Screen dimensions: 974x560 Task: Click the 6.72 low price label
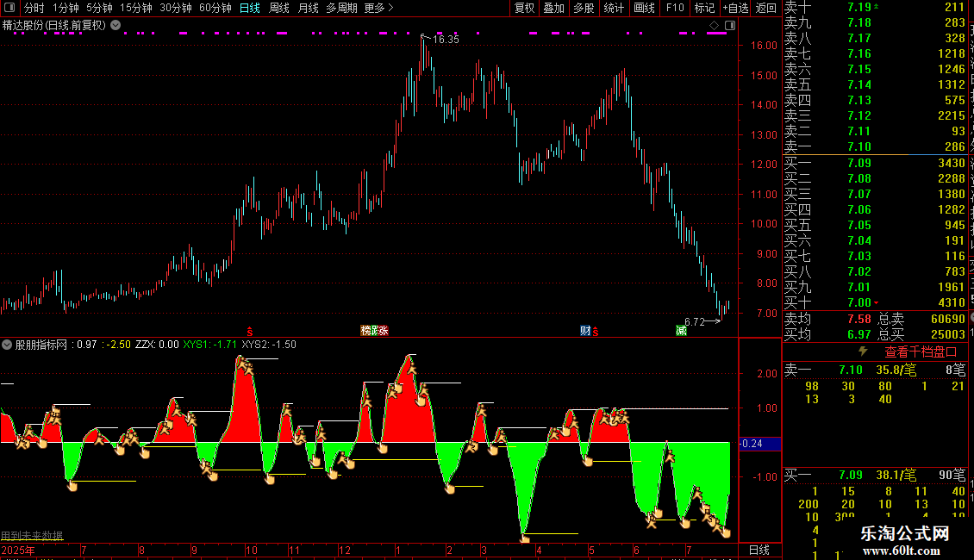coord(695,321)
